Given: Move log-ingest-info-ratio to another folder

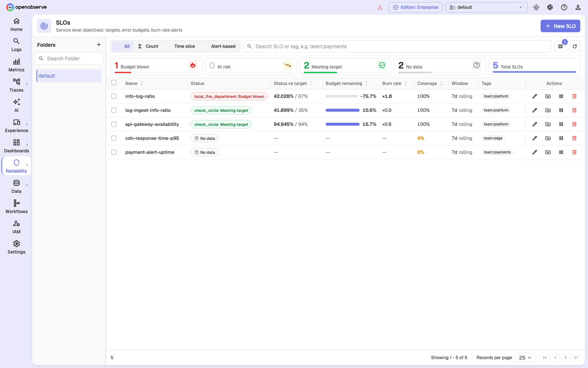Looking at the screenshot, I should click(548, 110).
